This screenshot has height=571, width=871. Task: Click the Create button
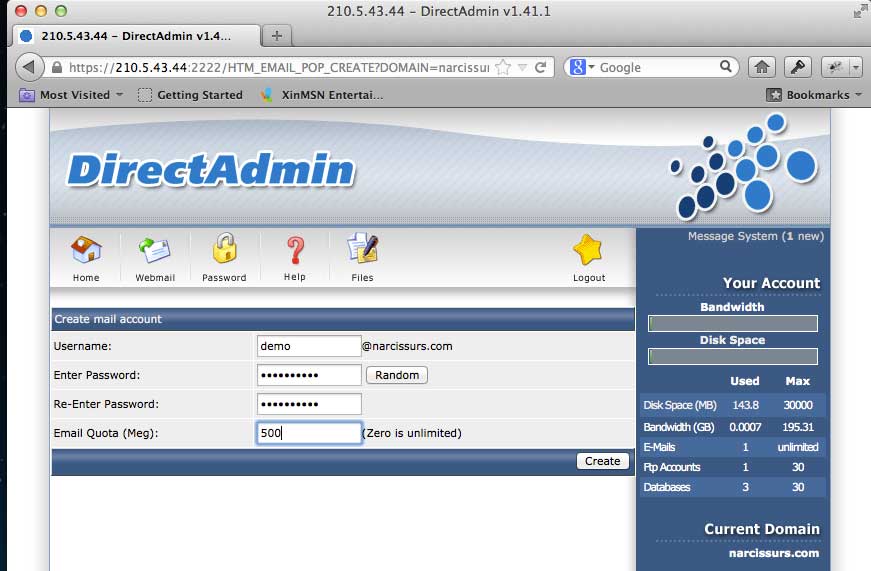(602, 461)
